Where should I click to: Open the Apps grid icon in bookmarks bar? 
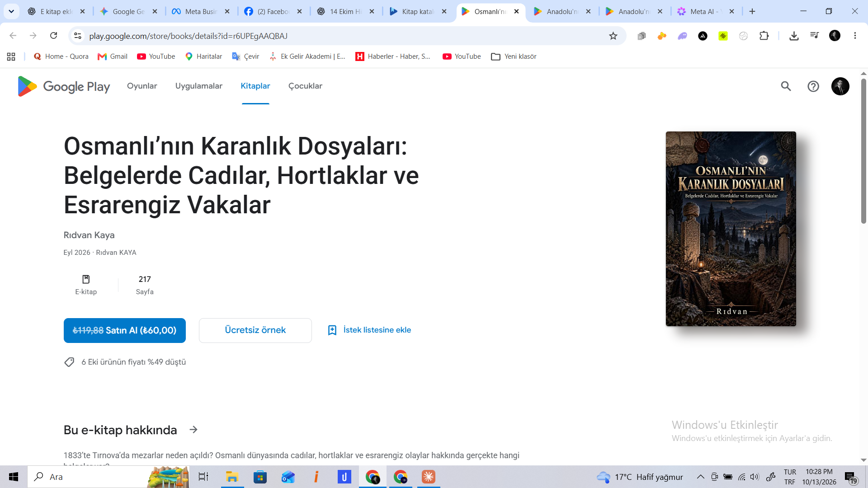[x=11, y=56]
